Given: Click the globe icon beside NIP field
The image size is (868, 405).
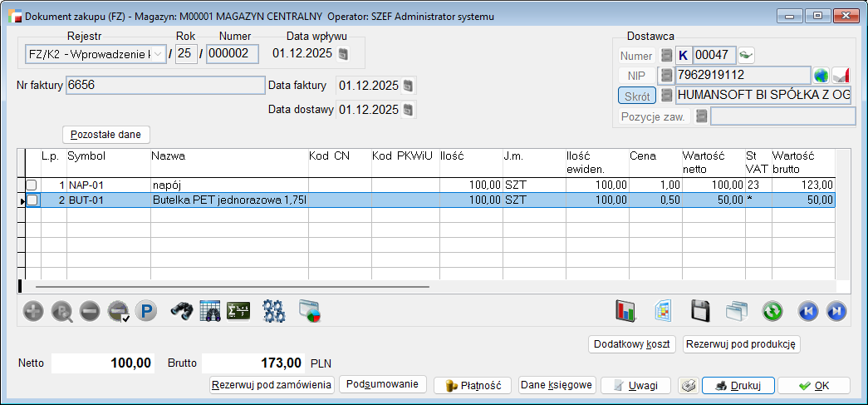Looking at the screenshot, I should pyautogui.click(x=821, y=75).
